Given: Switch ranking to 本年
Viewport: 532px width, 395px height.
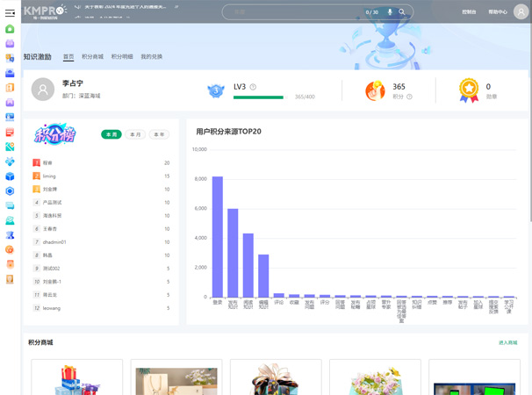Looking at the screenshot, I should pos(158,134).
